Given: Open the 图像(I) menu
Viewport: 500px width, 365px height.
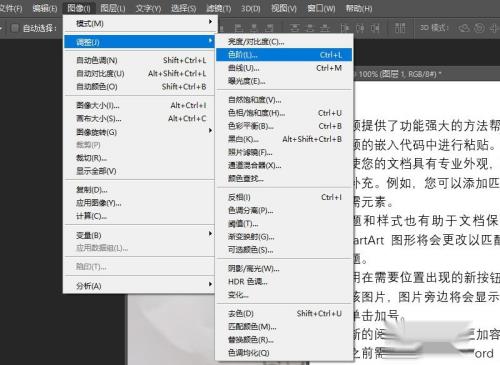Looking at the screenshot, I should point(79,8).
